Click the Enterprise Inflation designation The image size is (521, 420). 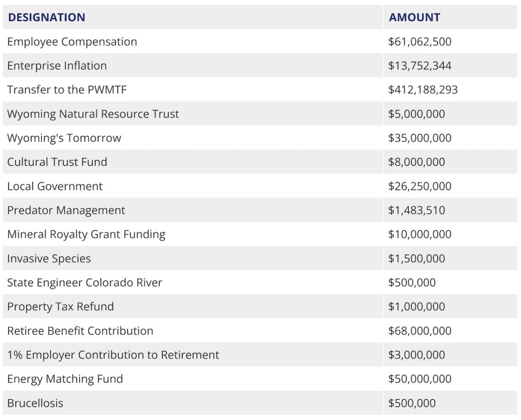point(57,66)
